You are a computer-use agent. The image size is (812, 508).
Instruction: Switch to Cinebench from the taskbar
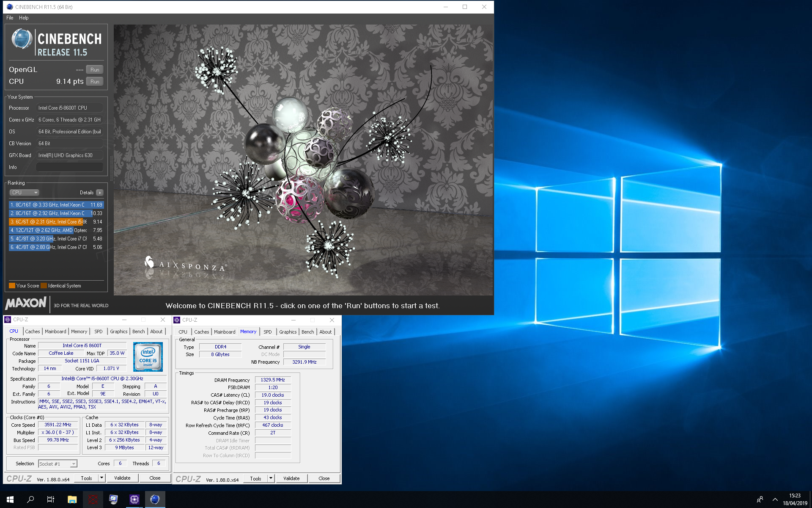[155, 500]
